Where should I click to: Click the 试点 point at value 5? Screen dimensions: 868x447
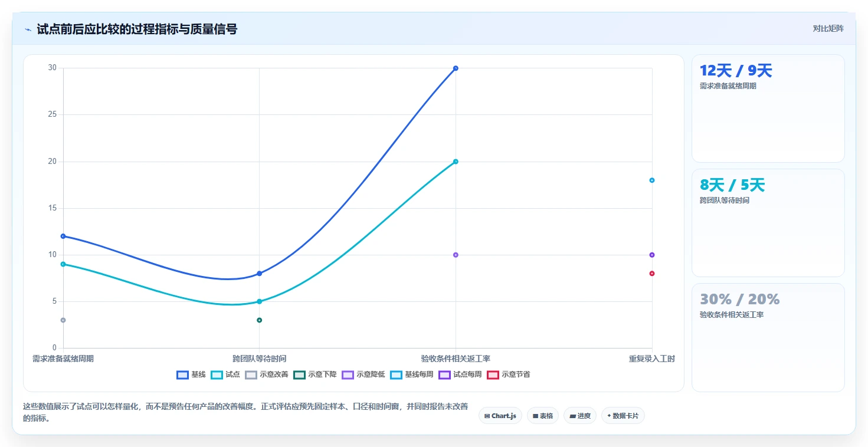point(259,301)
